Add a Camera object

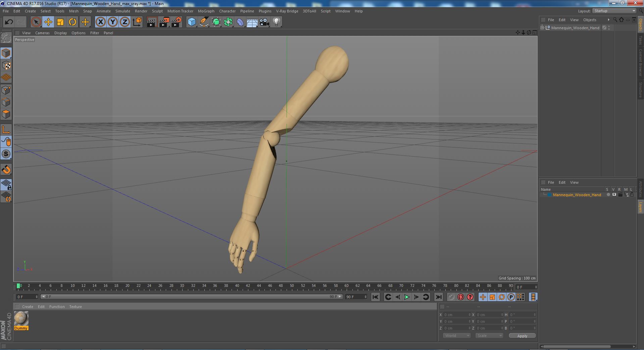(x=264, y=22)
